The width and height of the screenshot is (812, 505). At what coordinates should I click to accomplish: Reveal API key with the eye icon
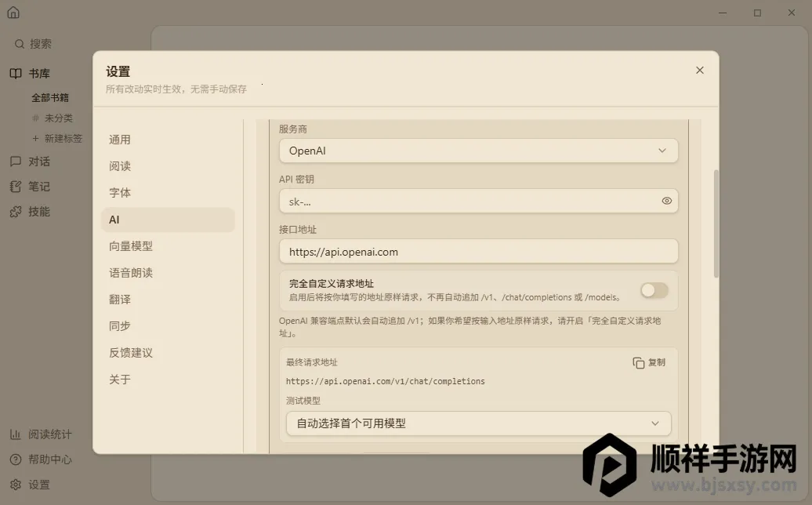(666, 201)
